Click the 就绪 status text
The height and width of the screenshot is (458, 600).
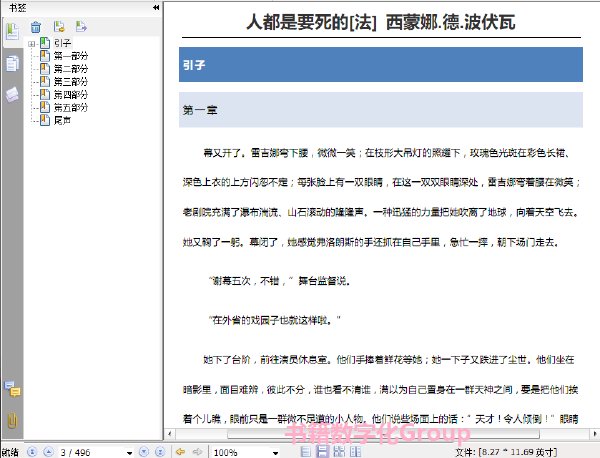[x=10, y=453]
